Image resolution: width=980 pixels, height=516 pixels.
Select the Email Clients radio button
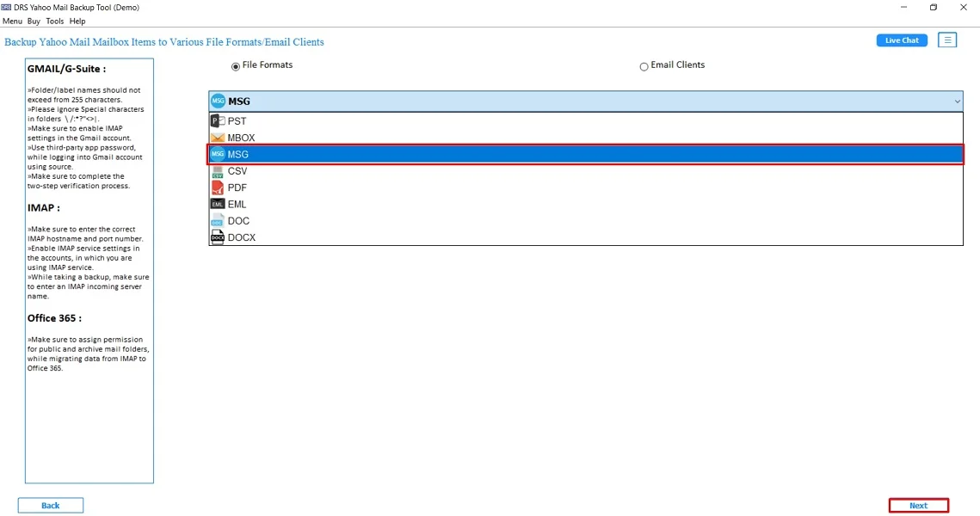tap(644, 65)
